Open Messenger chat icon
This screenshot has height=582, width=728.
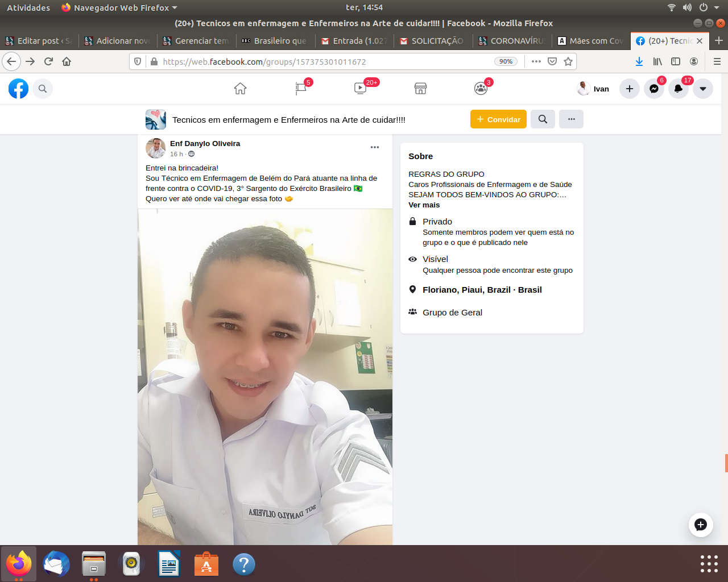tap(654, 89)
